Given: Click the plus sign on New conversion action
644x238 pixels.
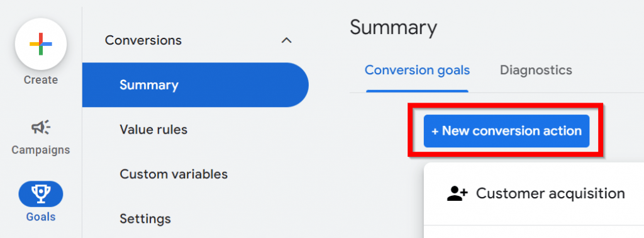Looking at the screenshot, I should click(435, 131).
